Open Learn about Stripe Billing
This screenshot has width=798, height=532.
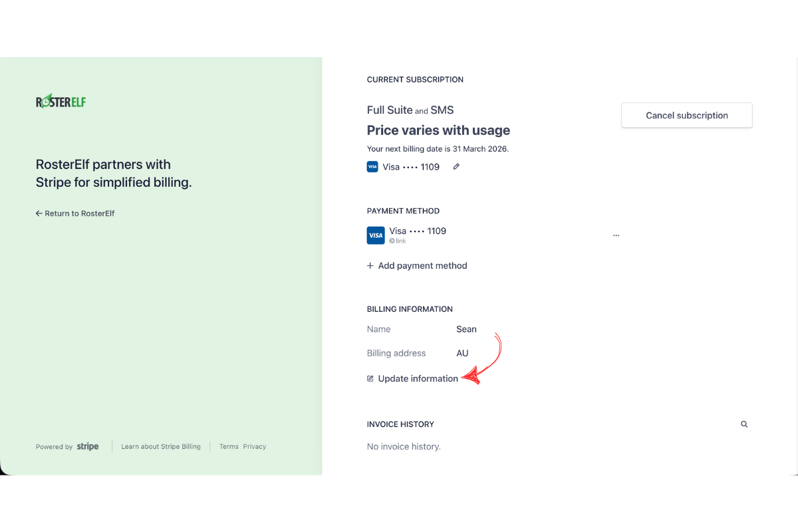161,446
